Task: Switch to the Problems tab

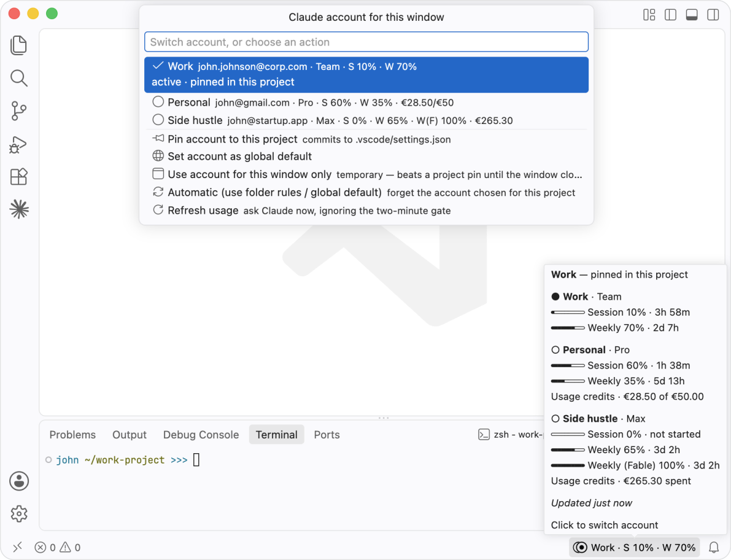Action: click(72, 435)
